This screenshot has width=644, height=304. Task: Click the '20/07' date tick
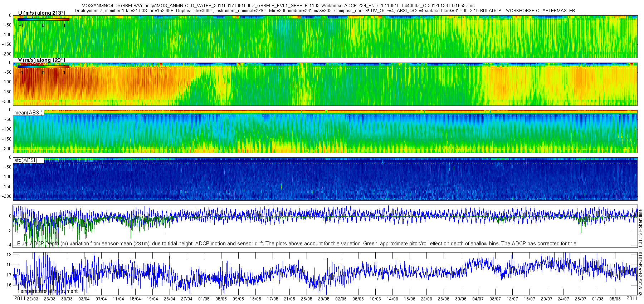547,299
